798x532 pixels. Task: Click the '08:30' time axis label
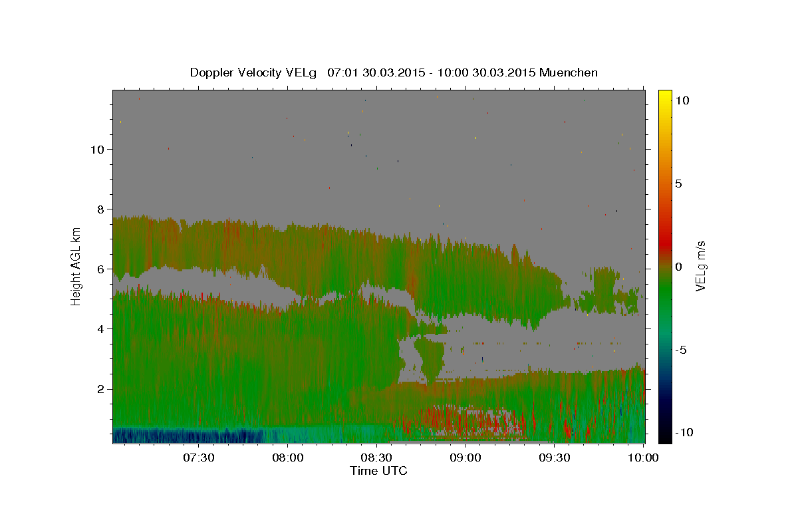tap(376, 458)
